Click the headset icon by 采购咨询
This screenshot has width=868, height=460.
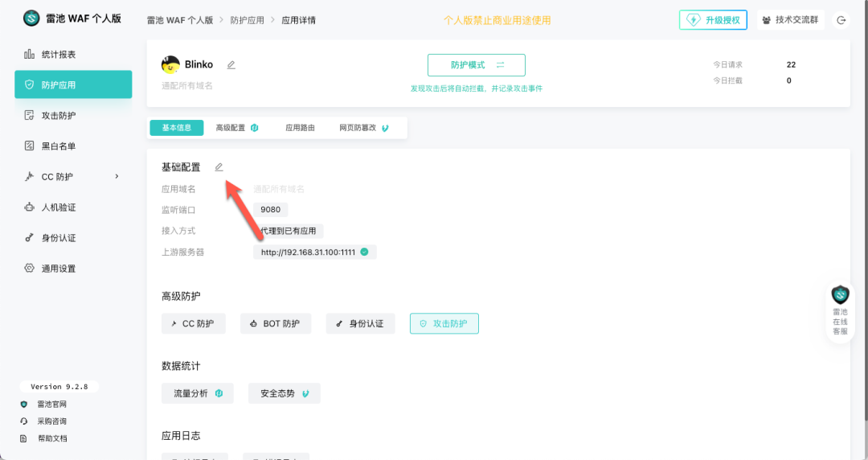coord(24,421)
